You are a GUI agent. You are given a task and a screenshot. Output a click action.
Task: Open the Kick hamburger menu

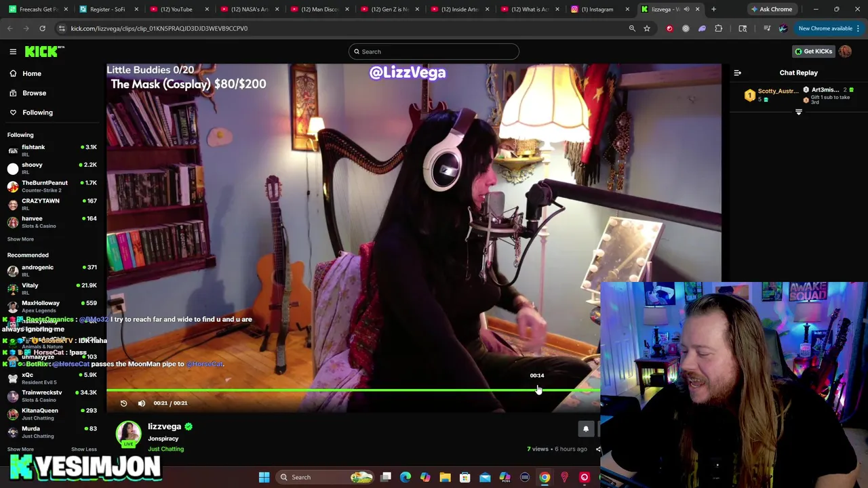13,52
